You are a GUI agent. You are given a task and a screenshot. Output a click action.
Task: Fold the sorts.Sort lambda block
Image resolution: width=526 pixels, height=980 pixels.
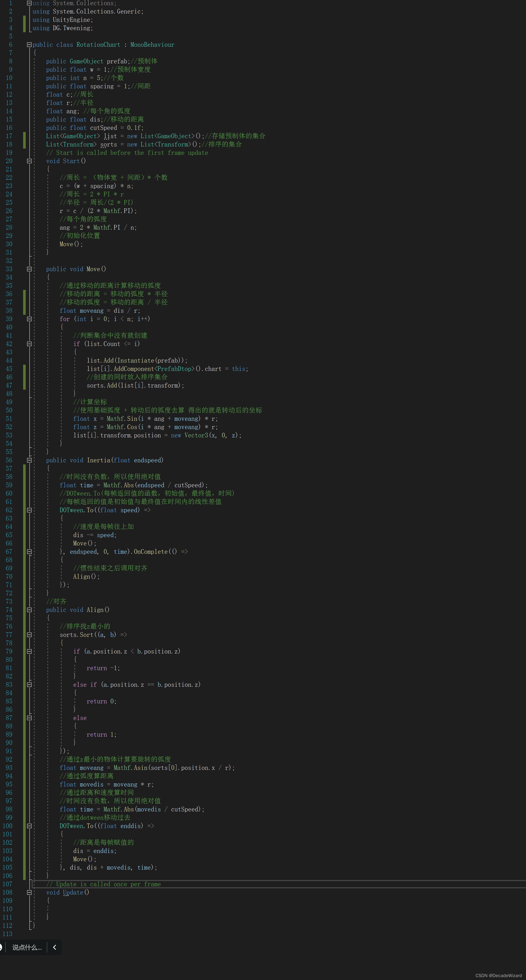coord(29,635)
